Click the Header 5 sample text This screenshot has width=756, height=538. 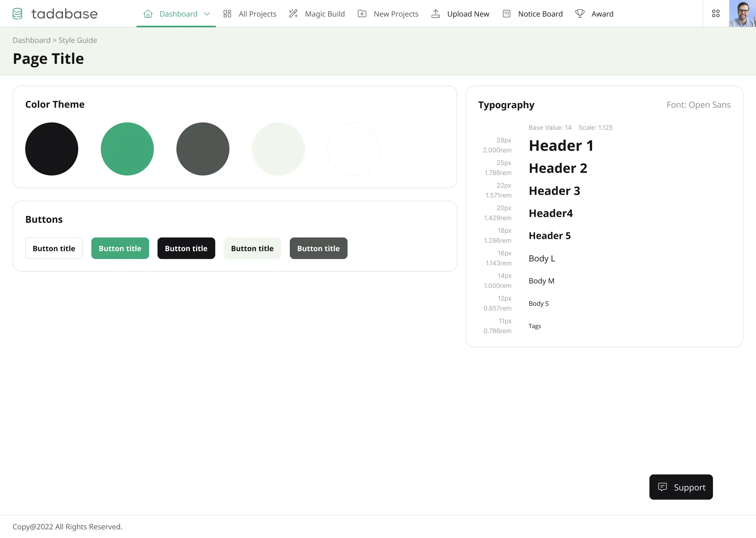[x=550, y=236]
